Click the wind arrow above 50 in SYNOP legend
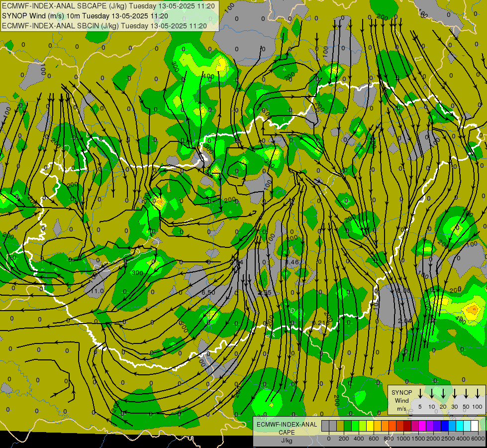The height and width of the screenshot is (448, 487). click(466, 393)
